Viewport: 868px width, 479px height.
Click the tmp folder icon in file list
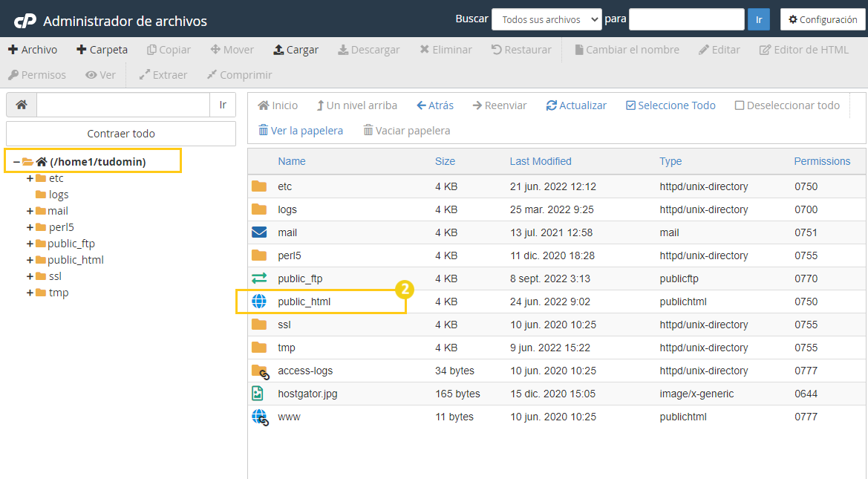(259, 348)
